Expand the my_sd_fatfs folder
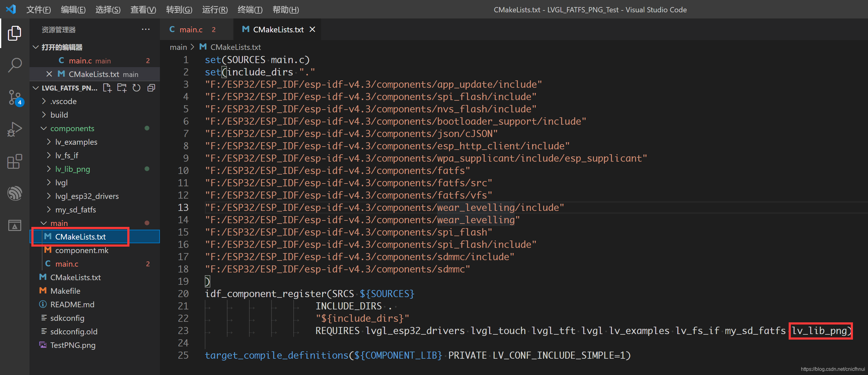The width and height of the screenshot is (868, 375). pos(49,209)
